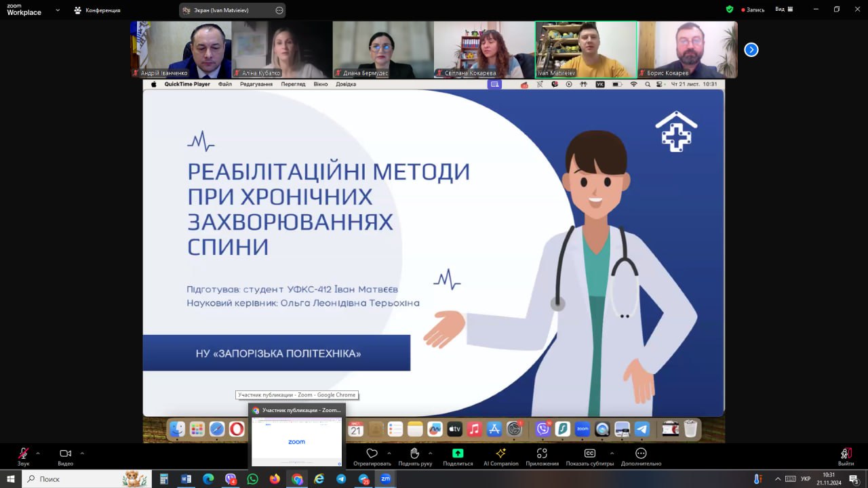The height and width of the screenshot is (488, 868).
Task: Select Андрій Іванченко's video thumbnail
Action: [x=181, y=49]
